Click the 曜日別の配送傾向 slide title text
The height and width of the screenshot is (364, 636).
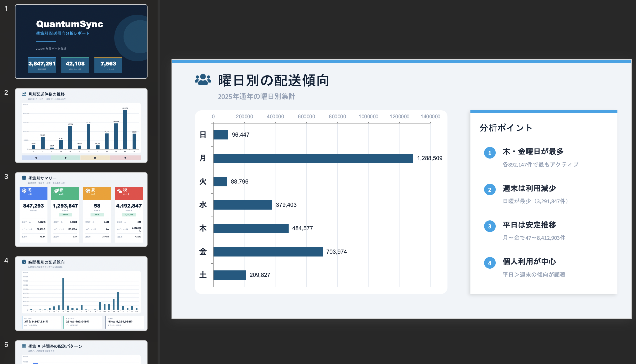pyautogui.click(x=273, y=80)
